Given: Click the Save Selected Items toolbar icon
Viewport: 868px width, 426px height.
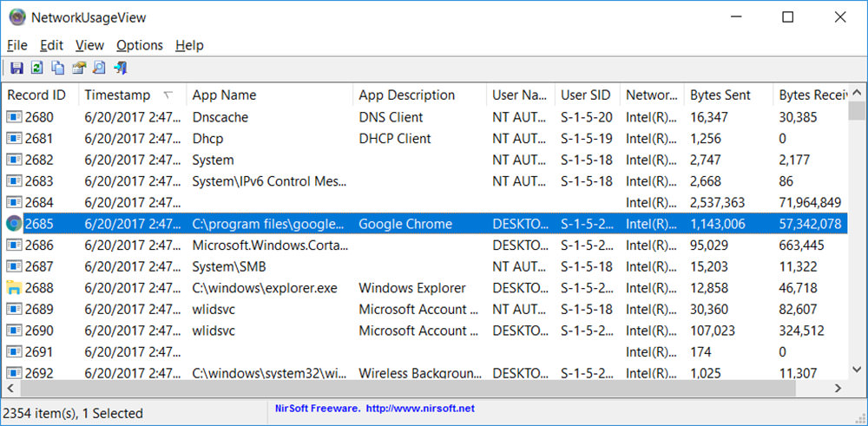Looking at the screenshot, I should tap(16, 68).
